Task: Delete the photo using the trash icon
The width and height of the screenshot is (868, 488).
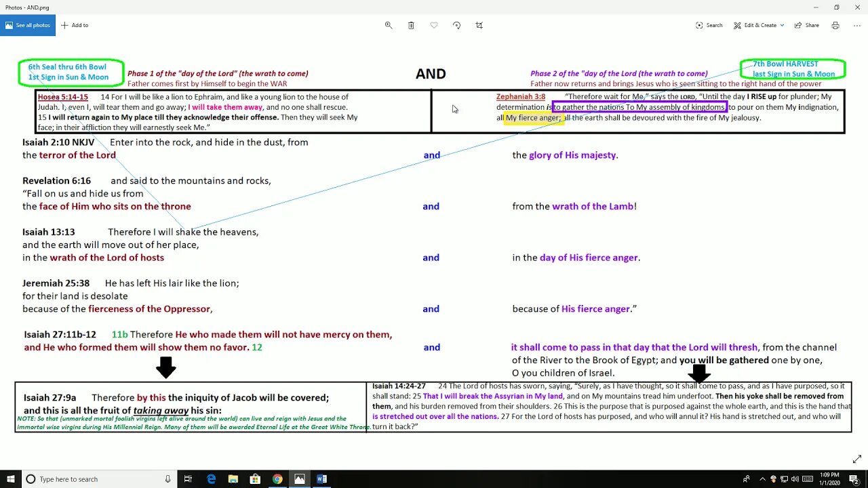Action: 411,25
